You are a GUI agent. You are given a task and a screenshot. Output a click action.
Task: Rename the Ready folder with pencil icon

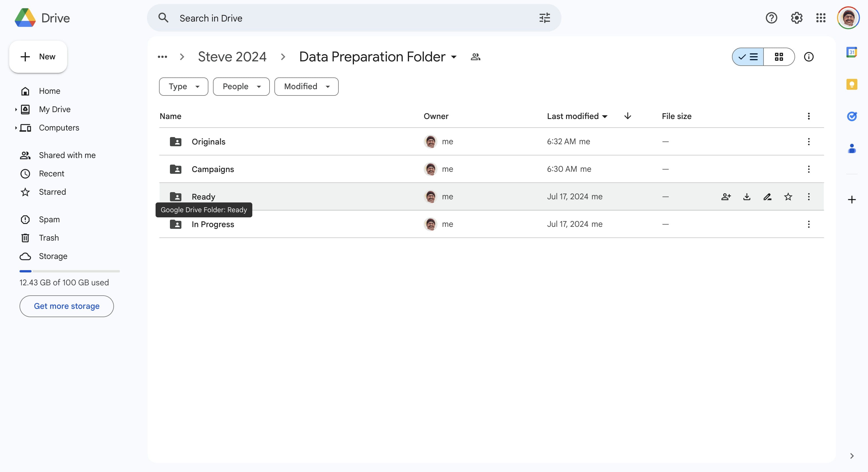coord(767,197)
